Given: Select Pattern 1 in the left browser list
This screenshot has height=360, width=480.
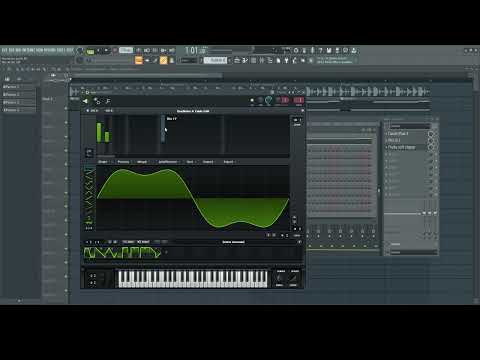Looking at the screenshot, I should (x=19, y=87).
